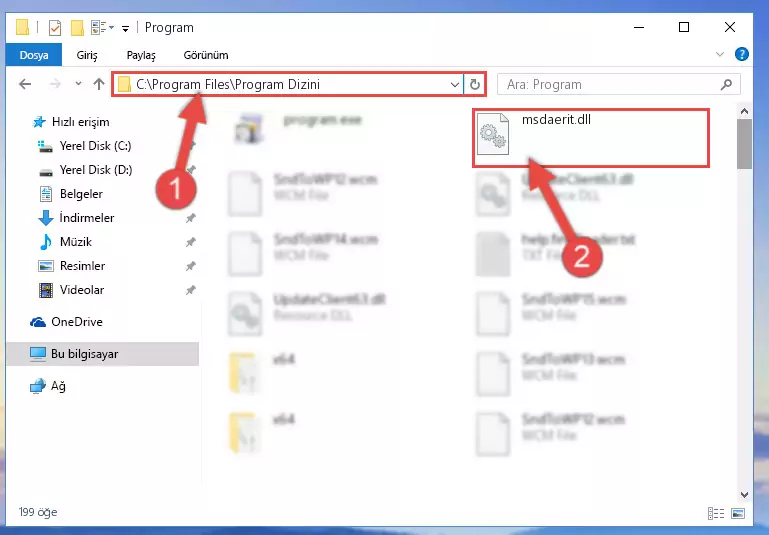Expand the ribbon with the chevron
769x535 pixels.
719,54
